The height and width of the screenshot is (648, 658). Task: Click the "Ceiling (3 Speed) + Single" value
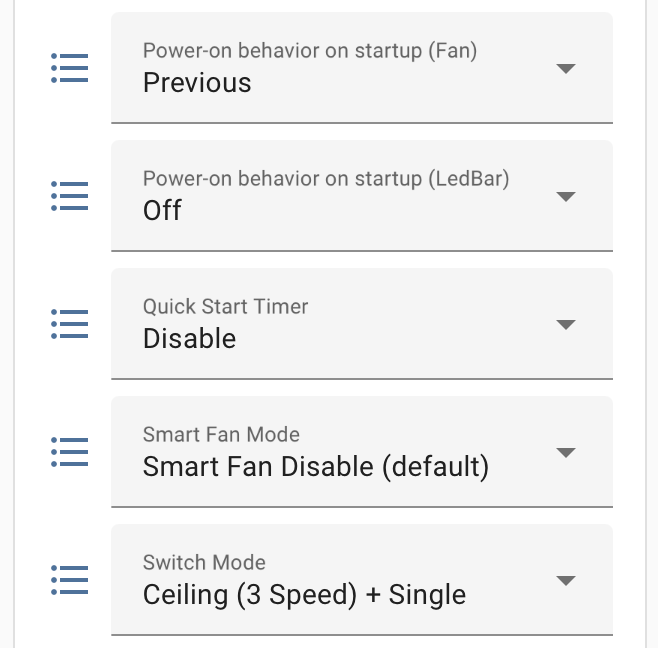304,595
